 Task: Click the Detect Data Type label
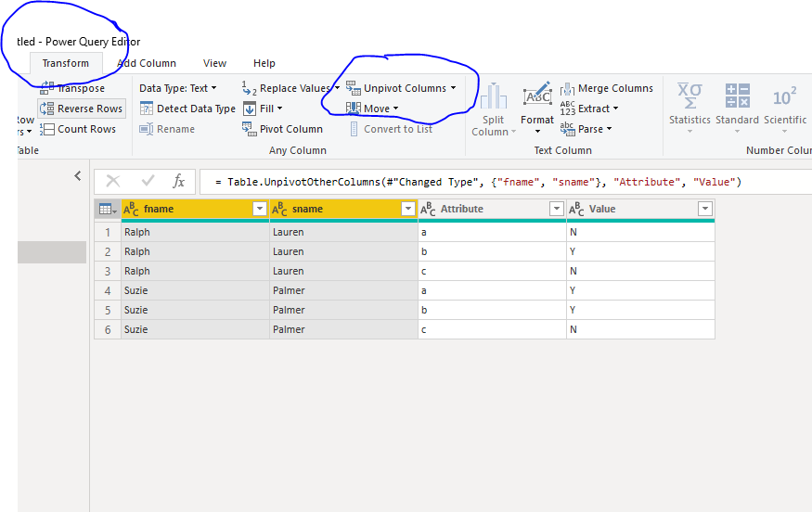(196, 109)
